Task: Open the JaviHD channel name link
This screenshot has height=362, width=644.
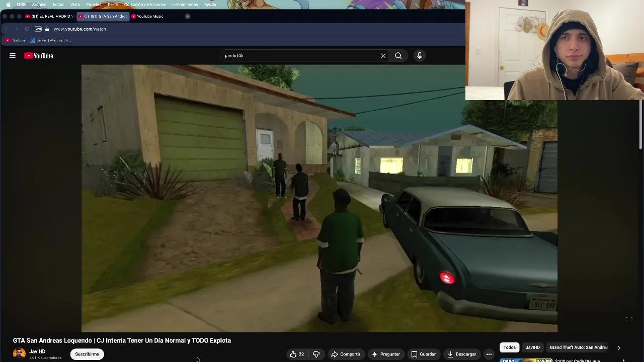Action: tap(37, 351)
